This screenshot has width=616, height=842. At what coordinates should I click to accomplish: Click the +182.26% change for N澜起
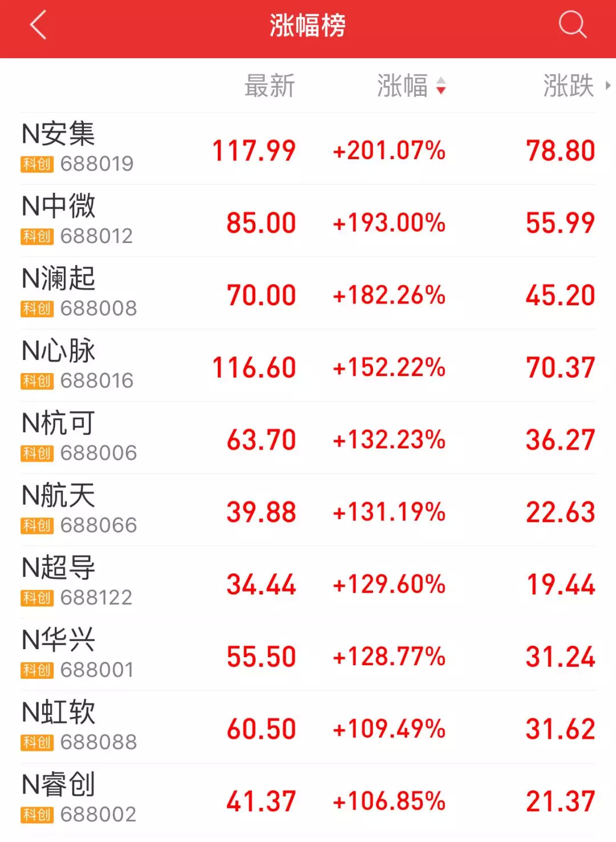[389, 295]
